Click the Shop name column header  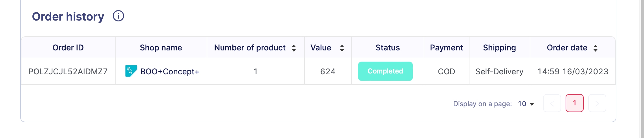click(x=161, y=48)
